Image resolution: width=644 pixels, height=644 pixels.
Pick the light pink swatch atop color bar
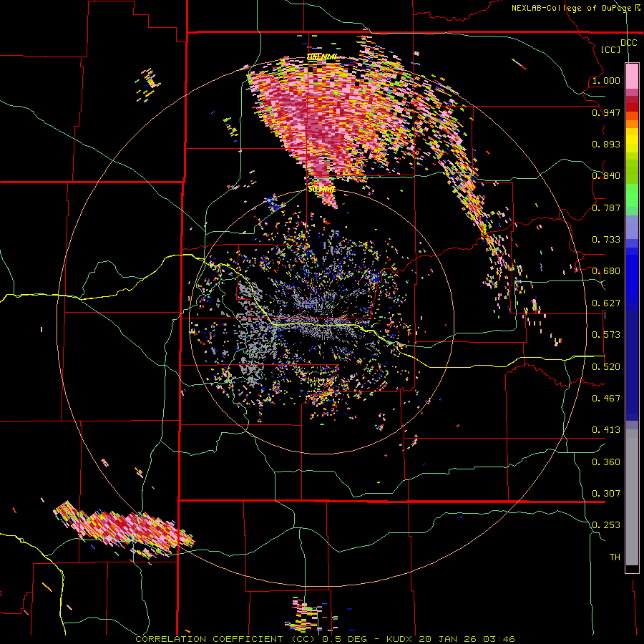(632, 76)
